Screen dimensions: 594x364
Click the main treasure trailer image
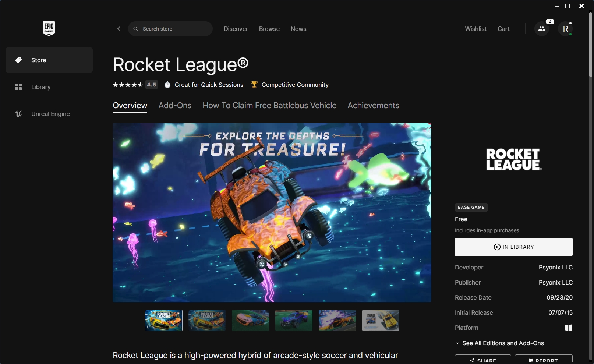pos(272,212)
